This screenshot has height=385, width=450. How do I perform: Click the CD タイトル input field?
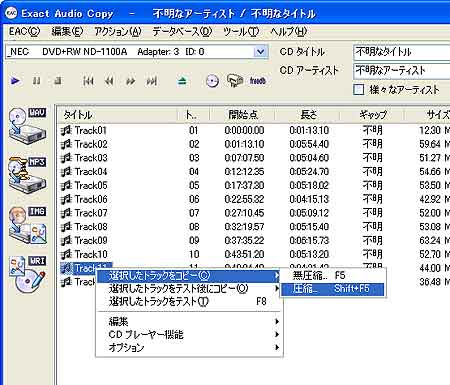coord(402,52)
